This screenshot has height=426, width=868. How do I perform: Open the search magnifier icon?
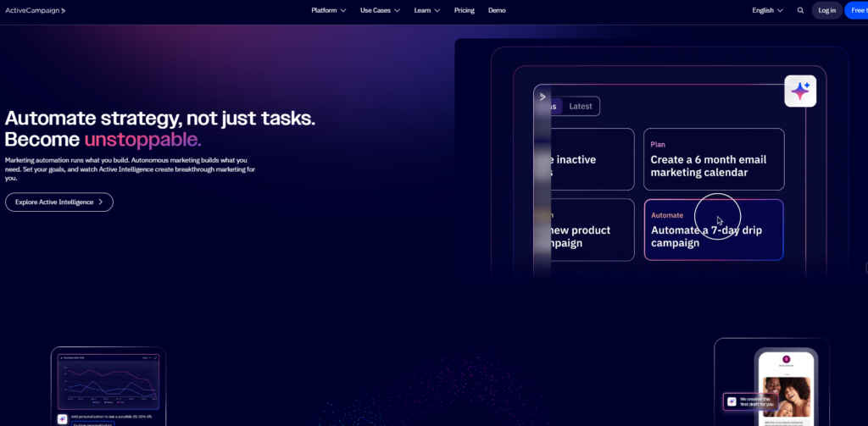[801, 10]
